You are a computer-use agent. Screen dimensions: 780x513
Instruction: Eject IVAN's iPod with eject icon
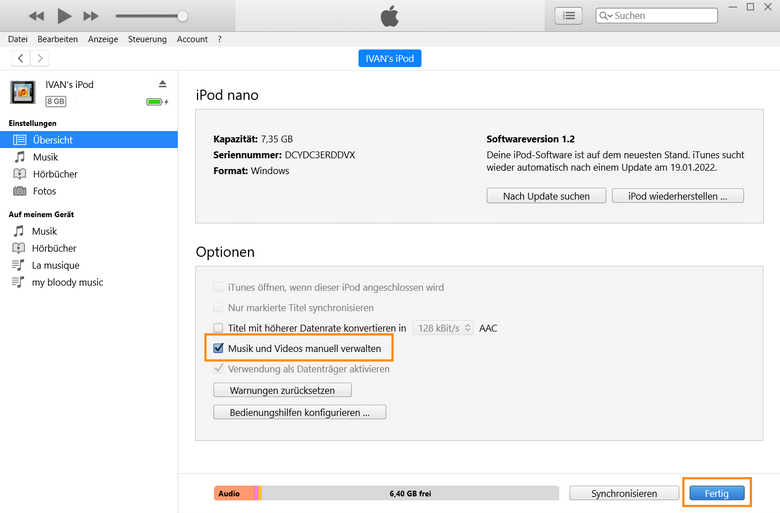point(163,84)
